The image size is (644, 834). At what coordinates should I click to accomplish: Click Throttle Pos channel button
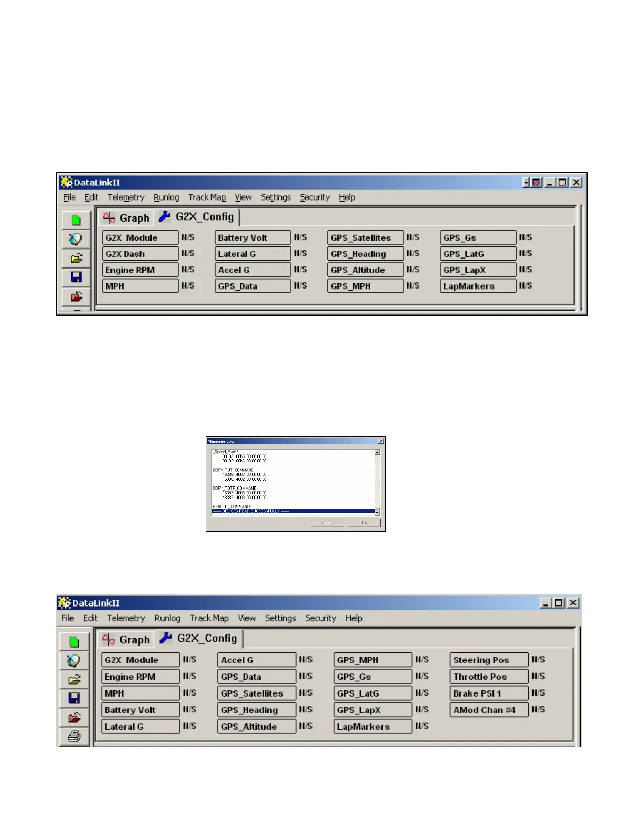click(489, 677)
